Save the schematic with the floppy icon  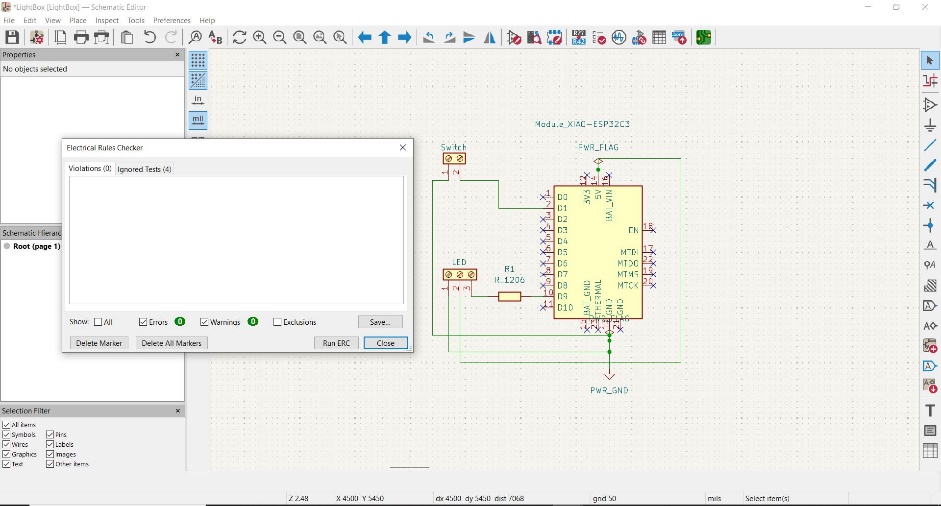pos(12,37)
